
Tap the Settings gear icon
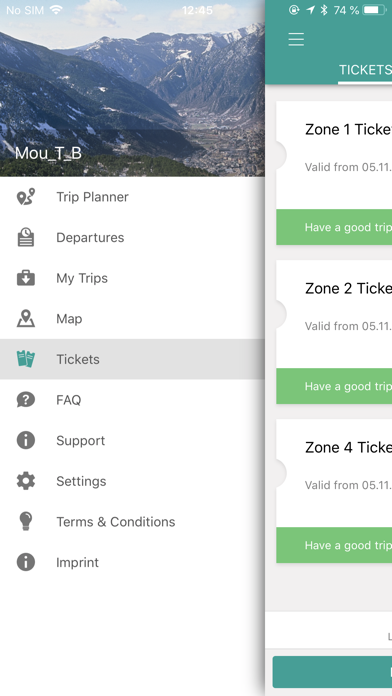pyautogui.click(x=26, y=481)
